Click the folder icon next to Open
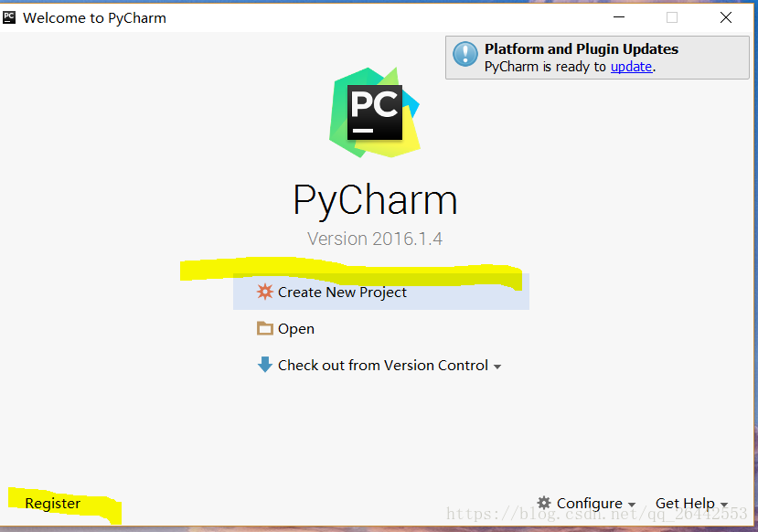 [x=265, y=328]
